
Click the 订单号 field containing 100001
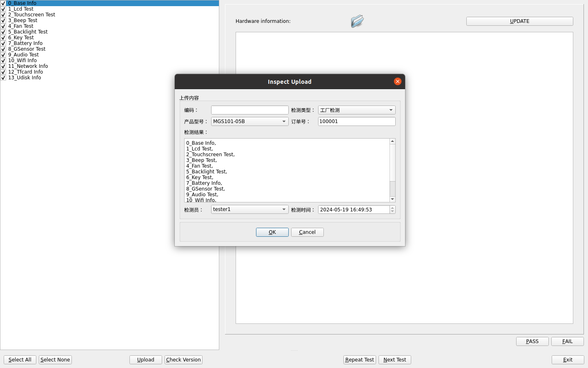pos(357,121)
